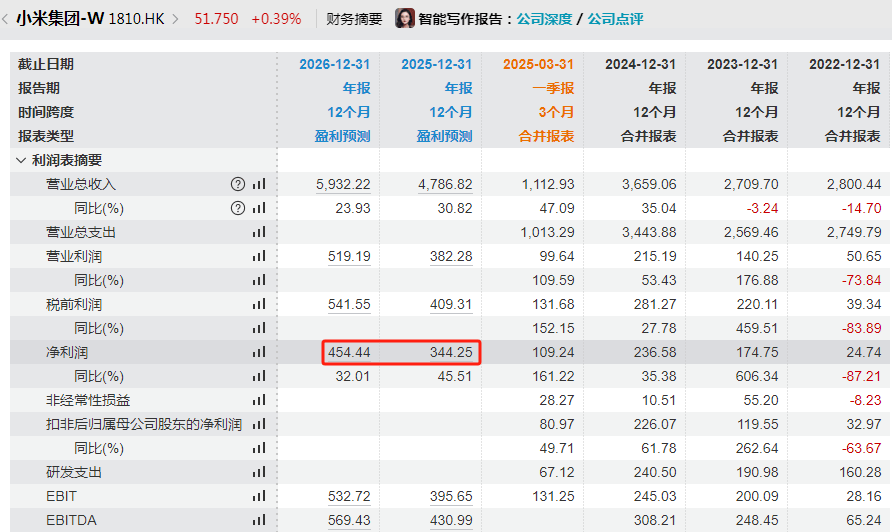This screenshot has height=532, width=892.
Task: Click the AI assistant avatar icon
Action: point(404,18)
